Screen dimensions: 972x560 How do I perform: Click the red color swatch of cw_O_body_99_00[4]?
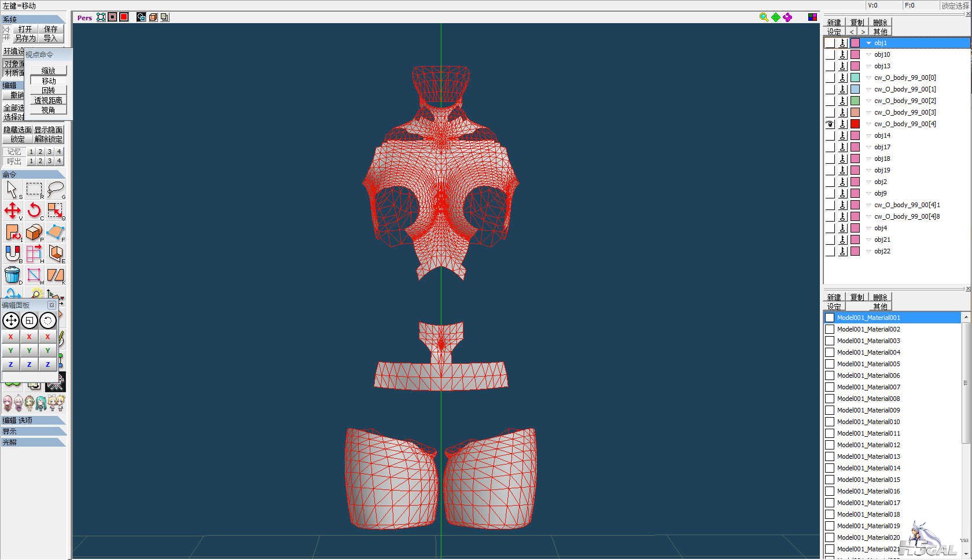[x=855, y=124]
